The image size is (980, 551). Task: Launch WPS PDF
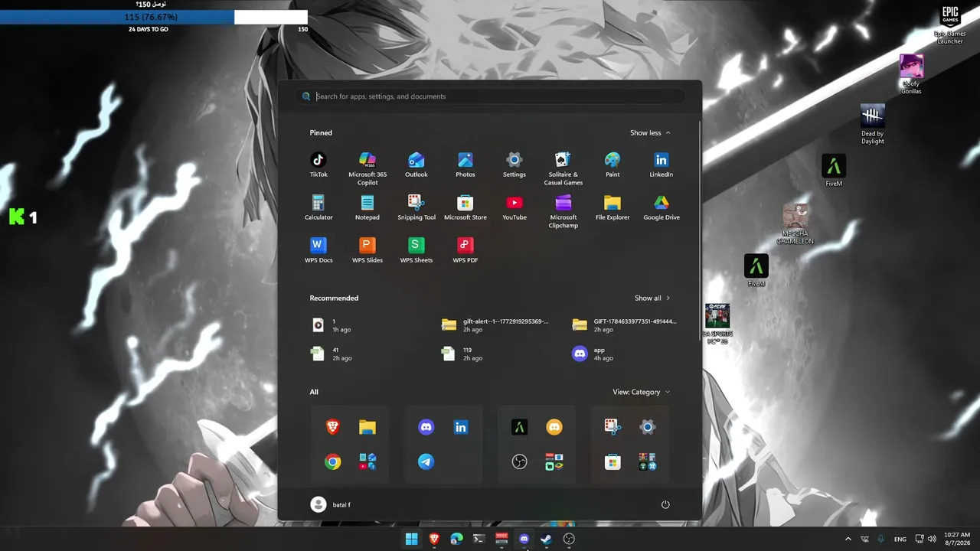[465, 250]
